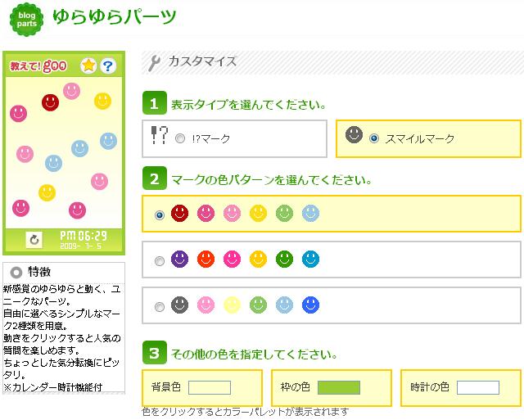Click the dark red smiley in the widget preview
Image resolution: width=524 pixels, height=420 pixels.
click(x=51, y=102)
